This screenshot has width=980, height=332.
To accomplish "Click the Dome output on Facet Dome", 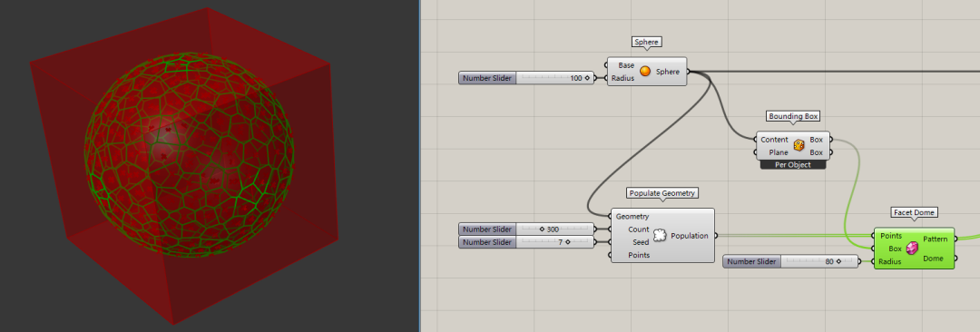I will coord(933,259).
